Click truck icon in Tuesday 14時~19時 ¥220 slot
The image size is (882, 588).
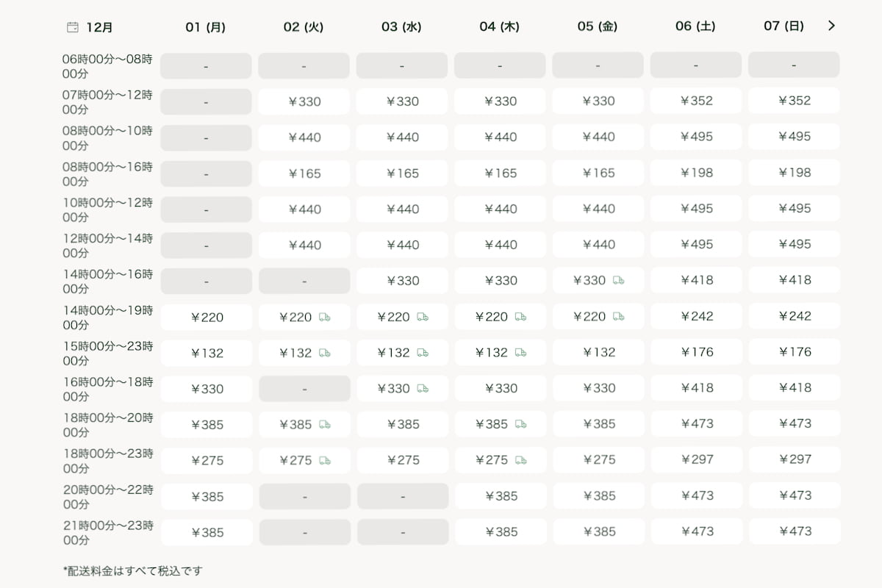324,317
